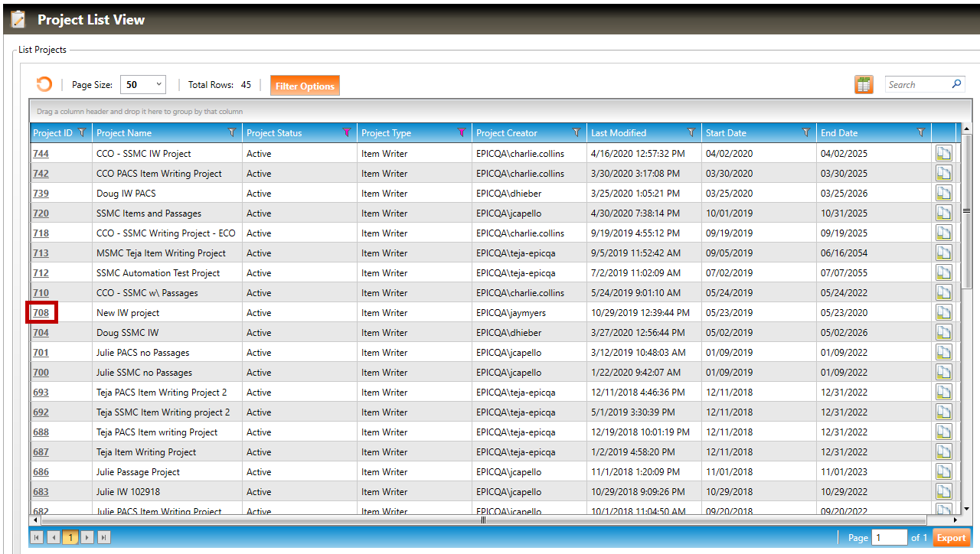
Task: Click filter funnel on Project Name column
Action: point(232,133)
